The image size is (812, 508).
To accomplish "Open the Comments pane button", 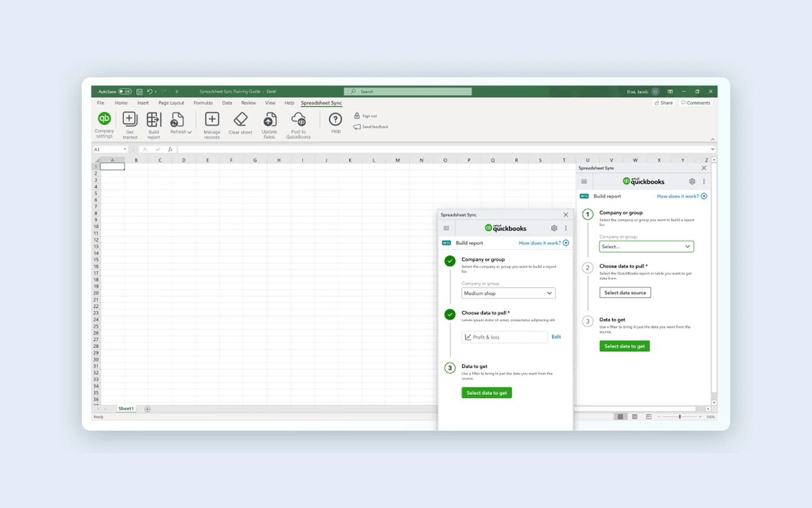I will (695, 103).
